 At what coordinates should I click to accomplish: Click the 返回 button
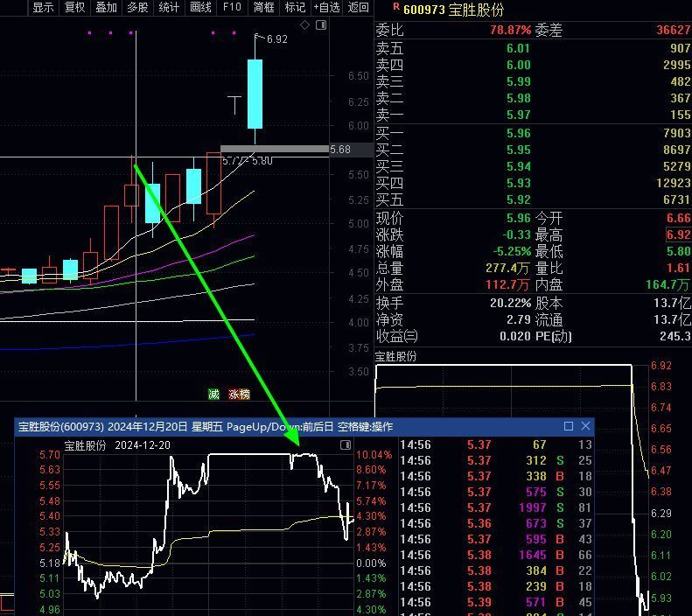point(358,7)
